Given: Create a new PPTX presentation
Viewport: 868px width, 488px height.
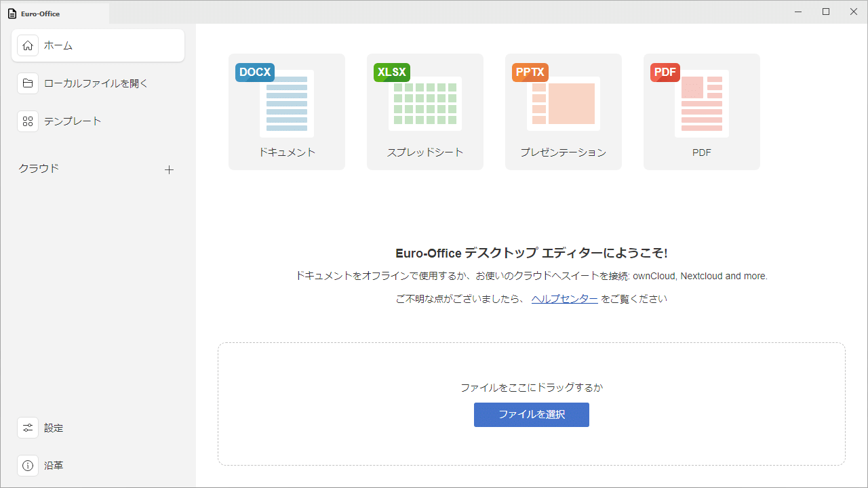Looking at the screenshot, I should (564, 112).
